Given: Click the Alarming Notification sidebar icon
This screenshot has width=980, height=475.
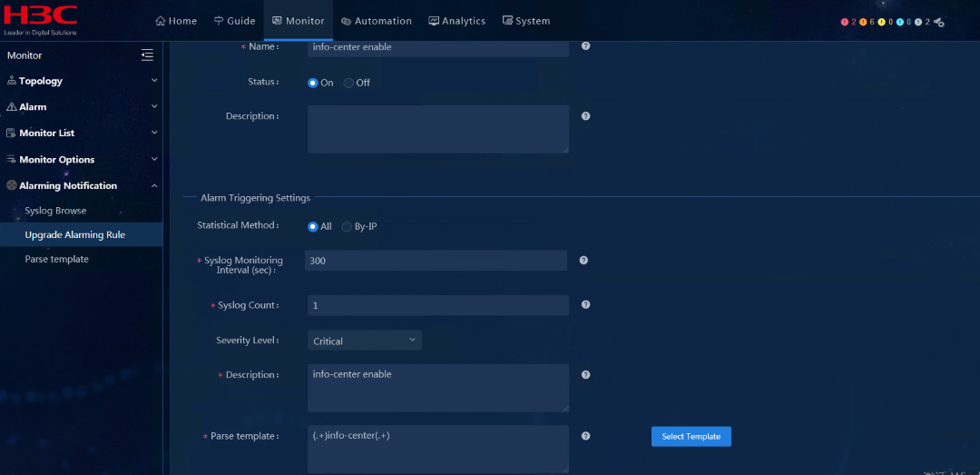Looking at the screenshot, I should point(11,186).
